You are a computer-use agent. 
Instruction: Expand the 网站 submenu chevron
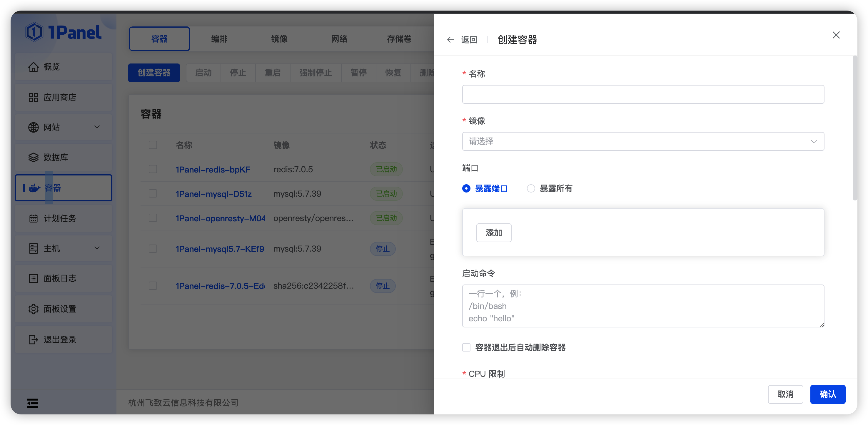click(97, 127)
